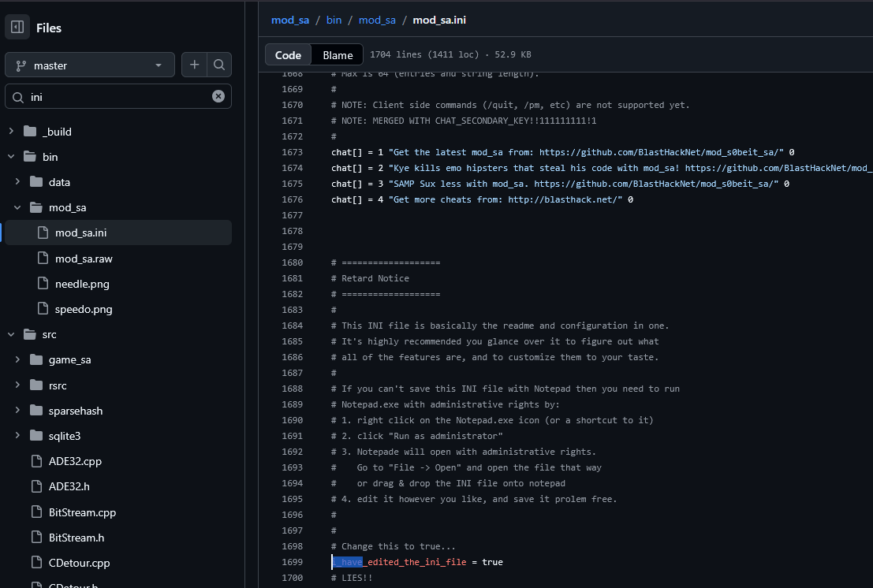The height and width of the screenshot is (588, 873).
Task: Go to the bin breadcrumb link
Action: tap(334, 20)
